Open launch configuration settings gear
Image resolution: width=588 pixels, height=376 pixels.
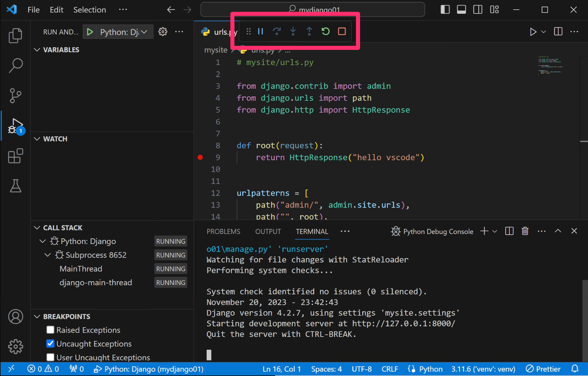[162, 32]
